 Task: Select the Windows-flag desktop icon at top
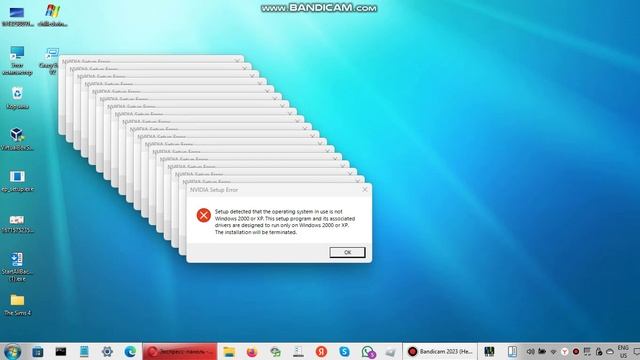(52, 16)
